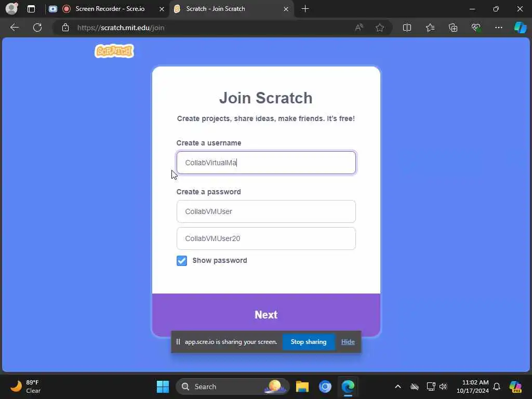Open the Windows Start menu
Image resolution: width=532 pixels, height=399 pixels.
[x=163, y=387]
